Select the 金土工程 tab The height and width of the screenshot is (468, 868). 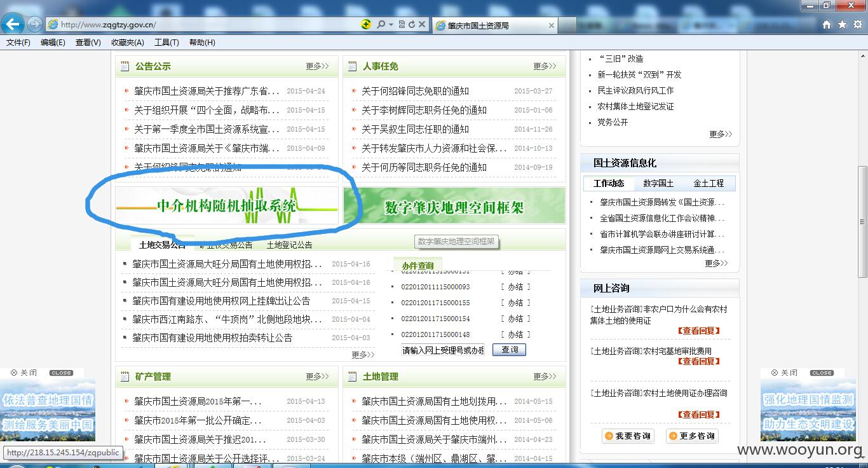tap(709, 183)
